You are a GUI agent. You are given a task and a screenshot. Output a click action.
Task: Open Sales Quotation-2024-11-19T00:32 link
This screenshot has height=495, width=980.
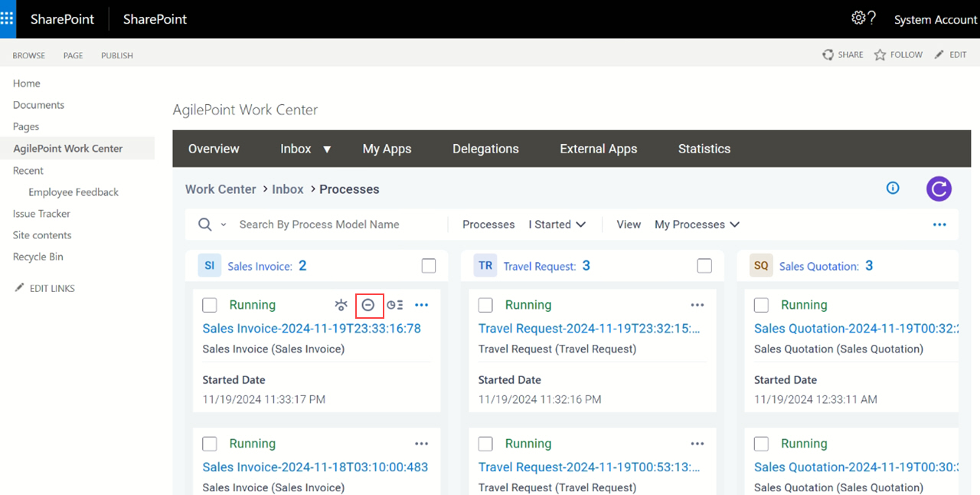[856, 328]
